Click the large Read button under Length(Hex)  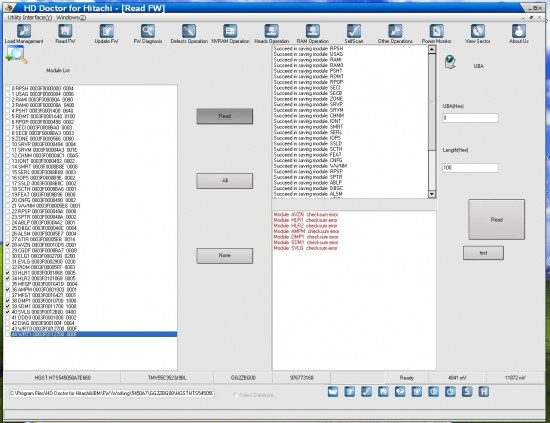(x=497, y=220)
